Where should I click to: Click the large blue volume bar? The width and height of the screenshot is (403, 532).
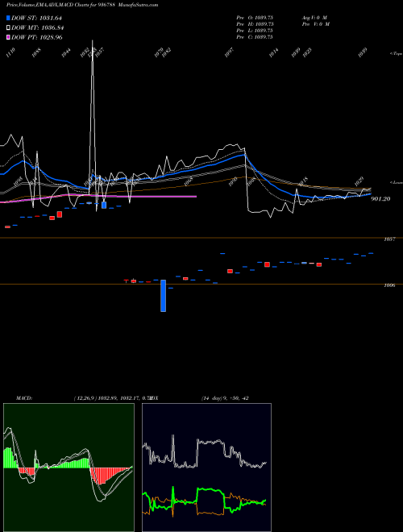pyautogui.click(x=163, y=296)
